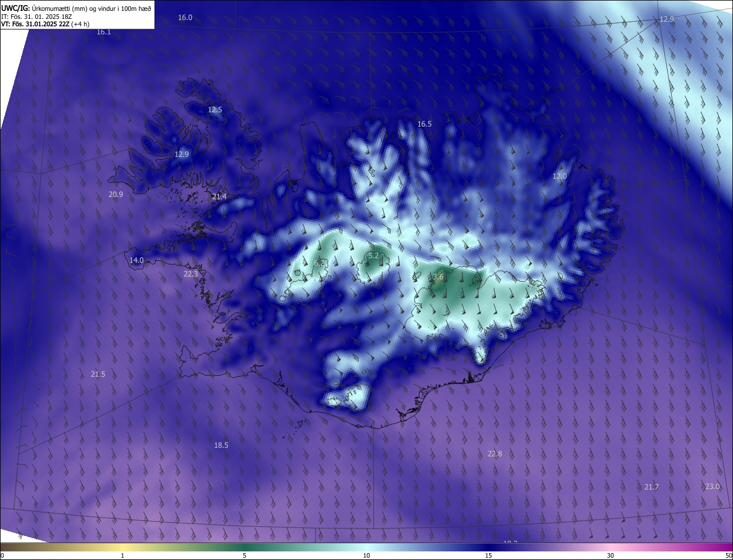
Task: Click the 6.2 value on the glacier
Action: coord(320,263)
